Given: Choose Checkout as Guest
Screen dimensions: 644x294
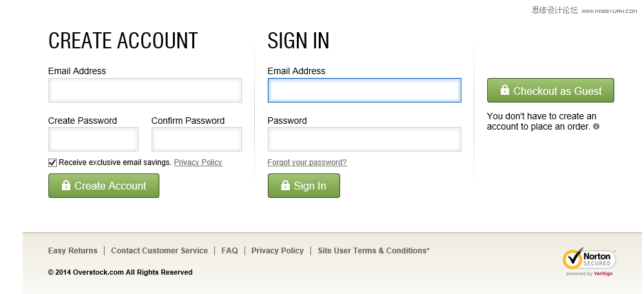Looking at the screenshot, I should pyautogui.click(x=550, y=91).
